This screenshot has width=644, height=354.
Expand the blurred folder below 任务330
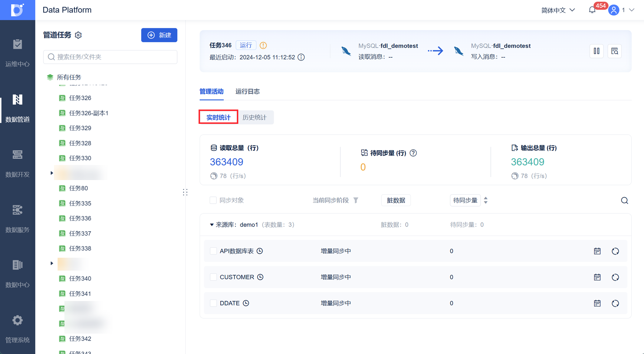click(52, 173)
